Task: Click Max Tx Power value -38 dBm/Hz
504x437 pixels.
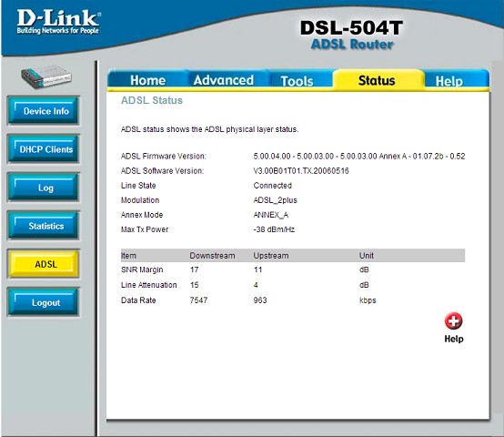Action: pos(274,229)
